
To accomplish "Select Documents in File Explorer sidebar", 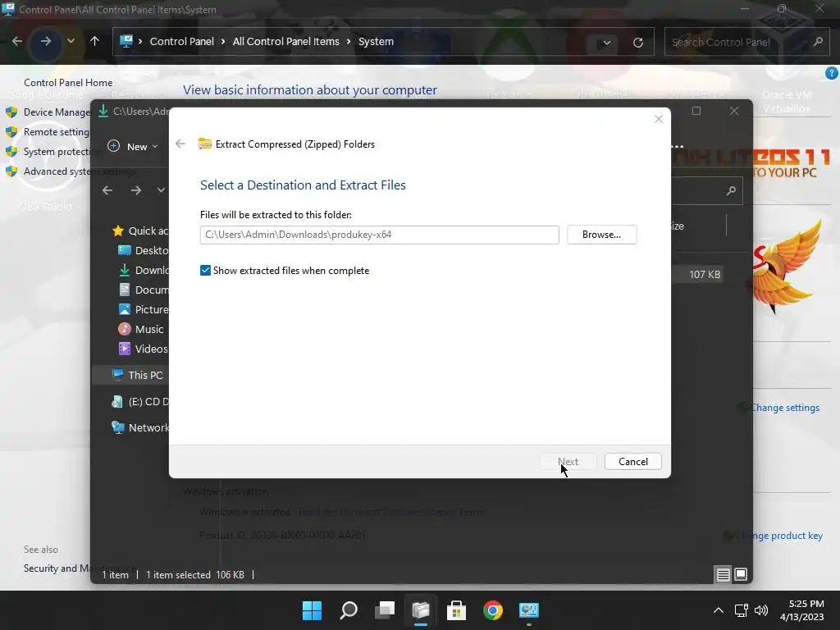I will click(143, 290).
